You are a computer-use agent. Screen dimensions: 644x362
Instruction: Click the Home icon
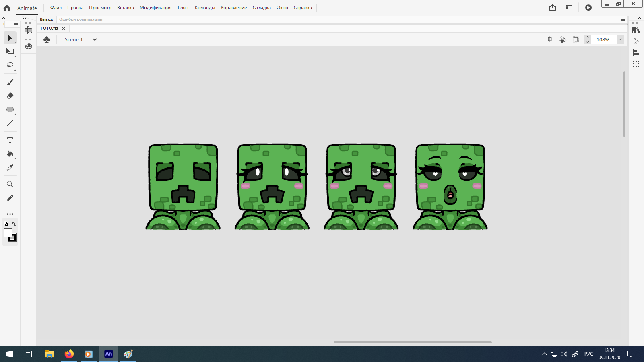(x=7, y=8)
